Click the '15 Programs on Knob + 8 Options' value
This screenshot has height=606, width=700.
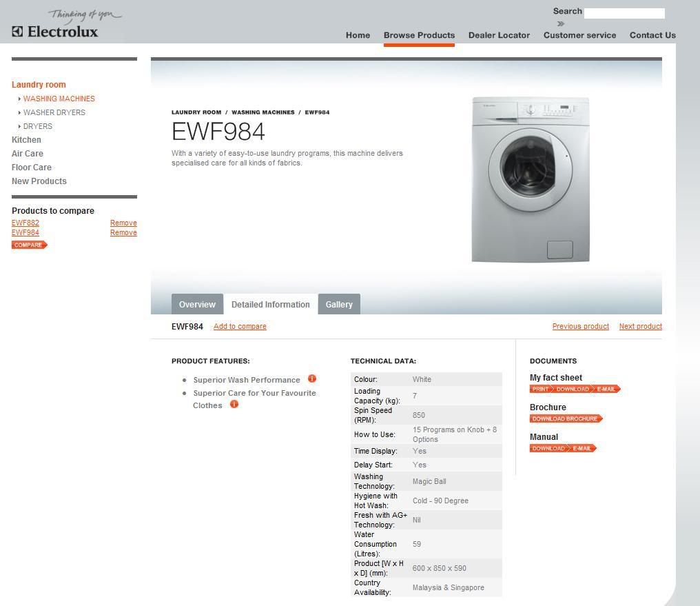pos(455,434)
